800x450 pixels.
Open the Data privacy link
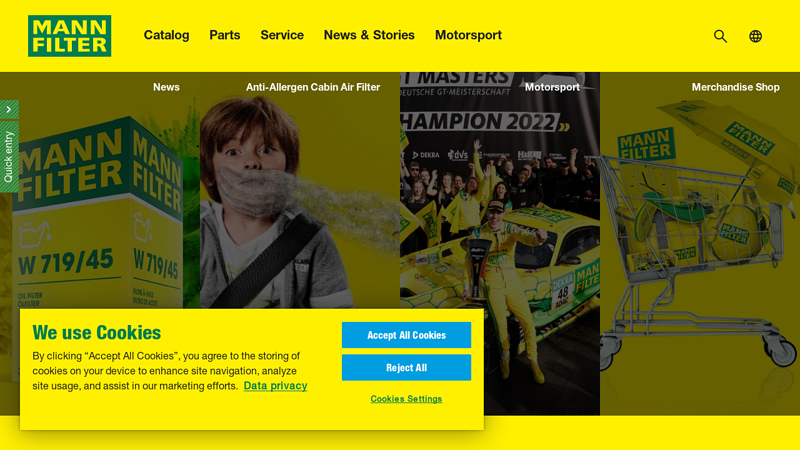276,386
